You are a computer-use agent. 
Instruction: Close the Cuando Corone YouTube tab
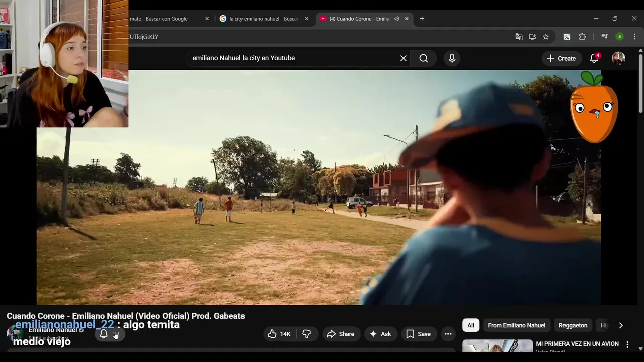pos(407,19)
